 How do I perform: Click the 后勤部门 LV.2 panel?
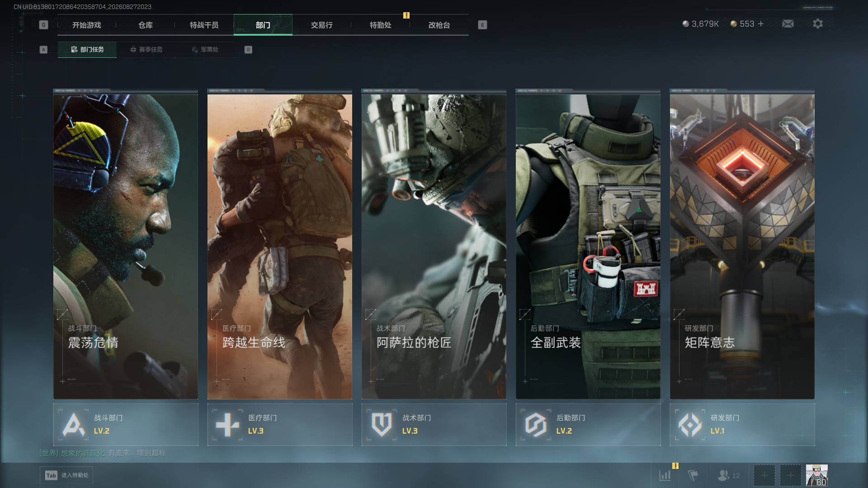(x=588, y=425)
